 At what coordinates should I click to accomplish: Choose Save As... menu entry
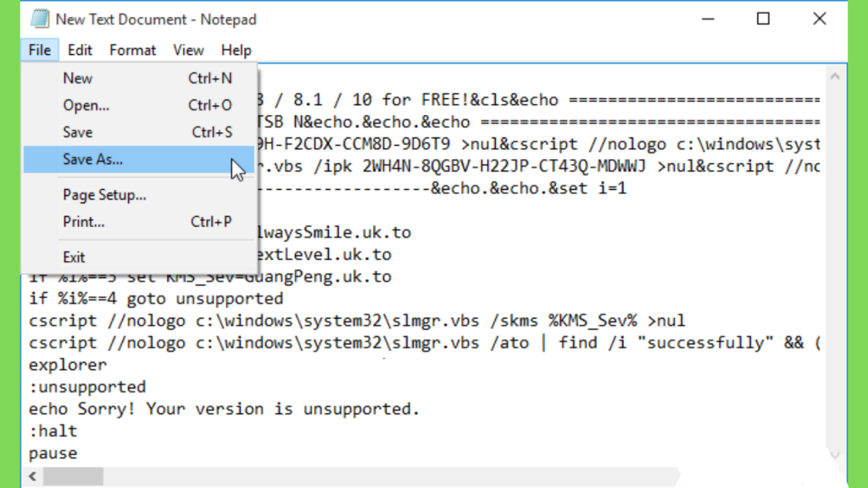139,159
